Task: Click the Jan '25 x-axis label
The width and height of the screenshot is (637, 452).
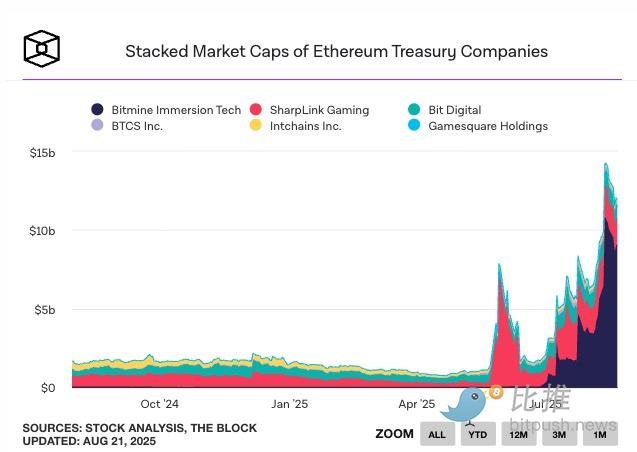Action: (289, 404)
